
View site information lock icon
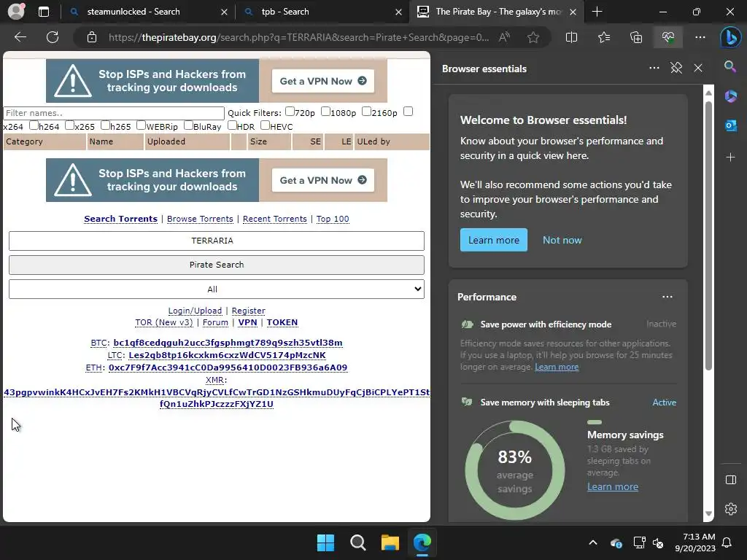click(92, 37)
